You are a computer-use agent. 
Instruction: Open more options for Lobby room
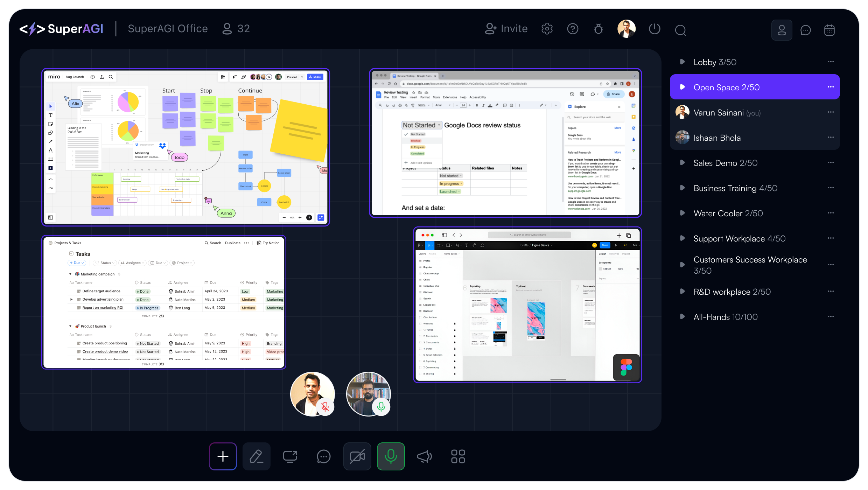831,62
